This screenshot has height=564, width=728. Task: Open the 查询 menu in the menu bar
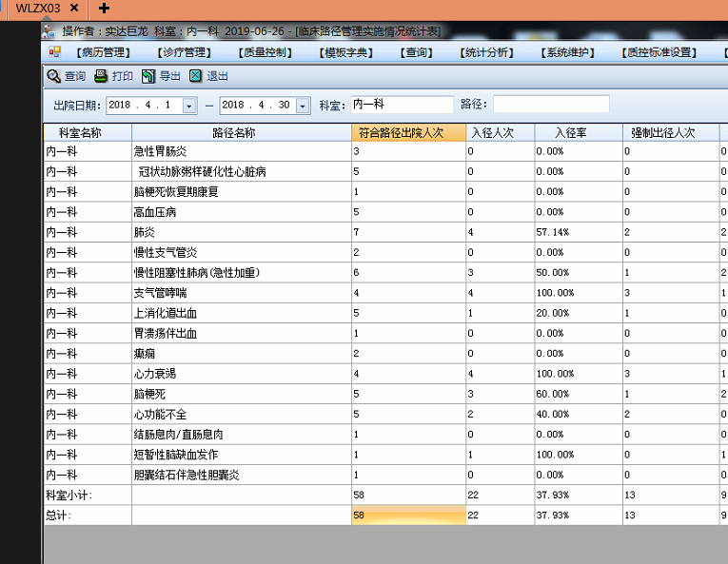coord(417,52)
